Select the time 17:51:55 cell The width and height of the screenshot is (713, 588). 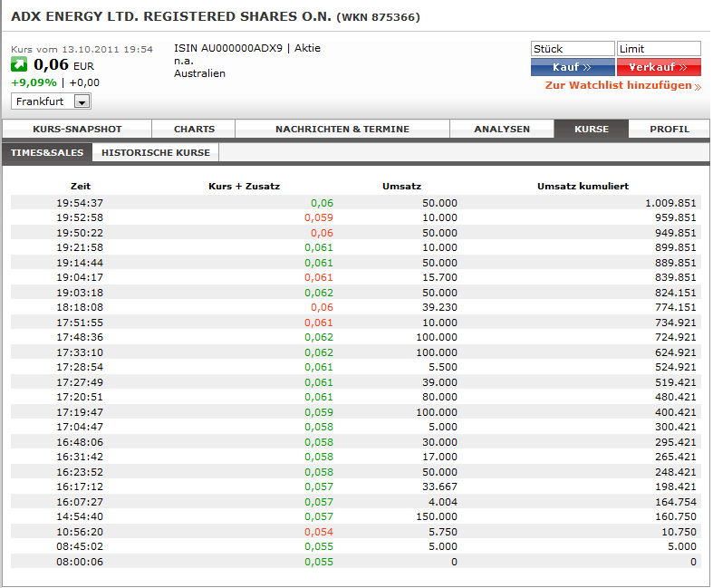point(80,323)
